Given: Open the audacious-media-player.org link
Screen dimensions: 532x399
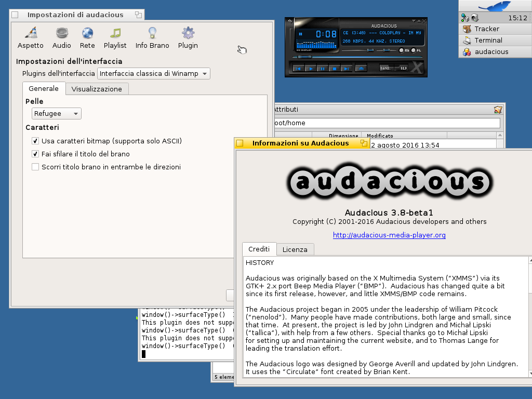Looking at the screenshot, I should 389,235.
